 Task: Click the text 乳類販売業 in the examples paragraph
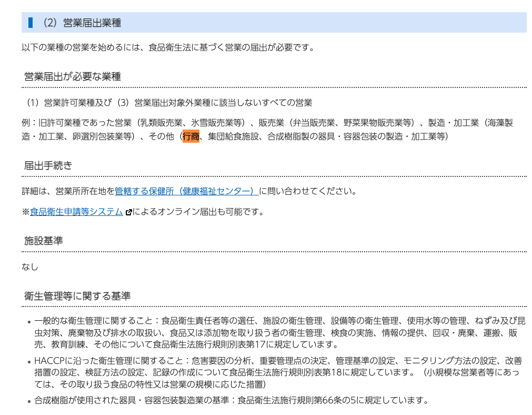160,123
